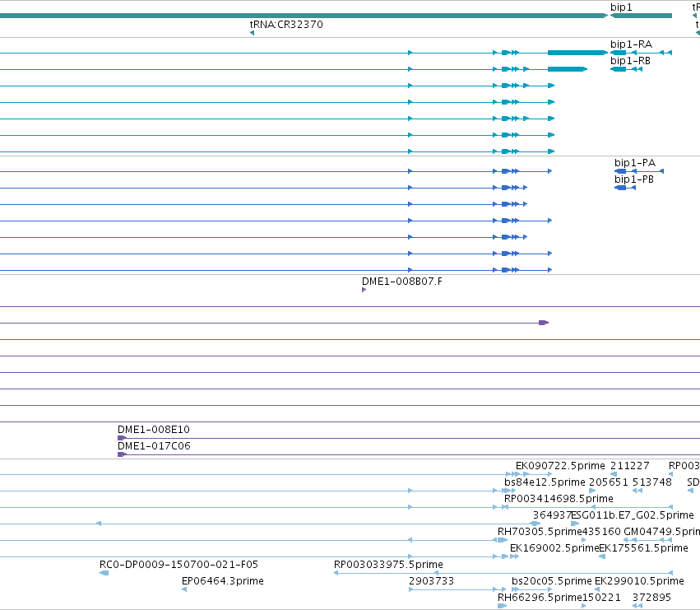
Task: Select the bs84e12.5prime EST label
Action: pos(545,482)
